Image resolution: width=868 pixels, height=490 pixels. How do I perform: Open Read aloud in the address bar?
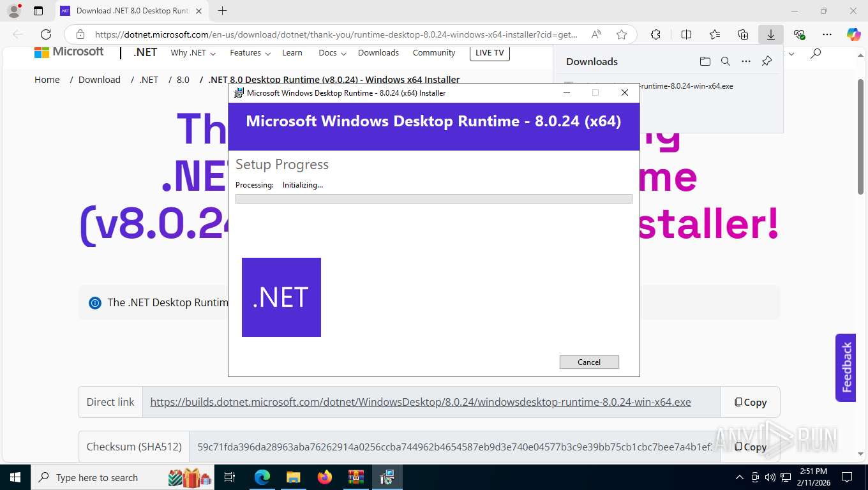[x=596, y=34]
